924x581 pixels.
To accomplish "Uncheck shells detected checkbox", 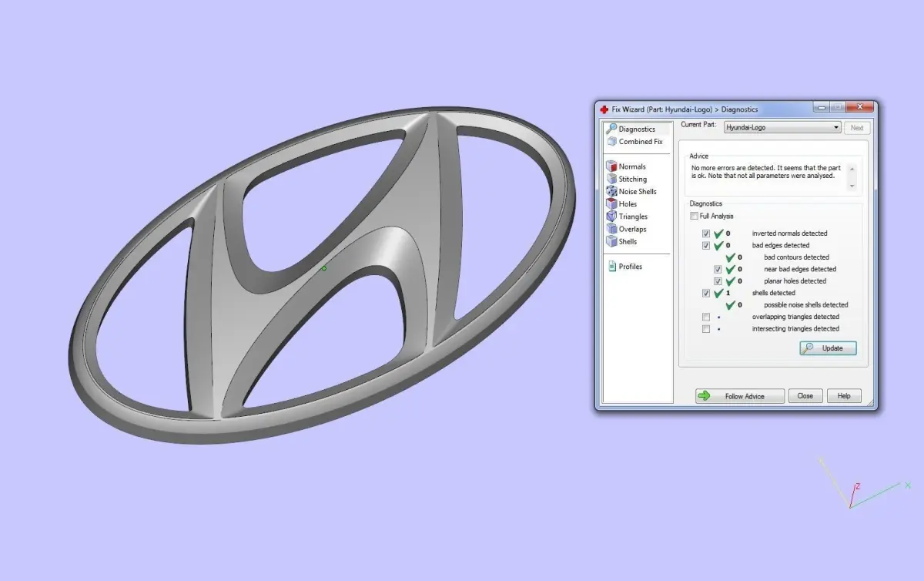I will click(x=706, y=294).
